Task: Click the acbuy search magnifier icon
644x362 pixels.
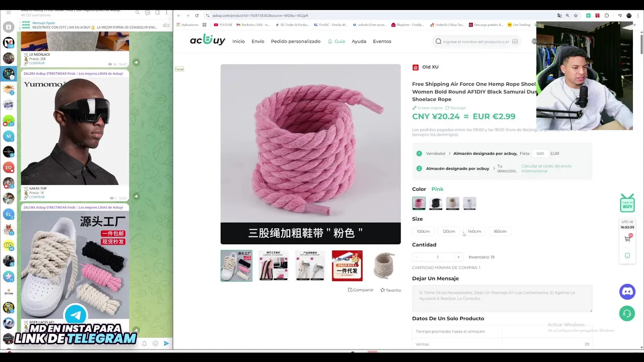Action: pos(438,41)
